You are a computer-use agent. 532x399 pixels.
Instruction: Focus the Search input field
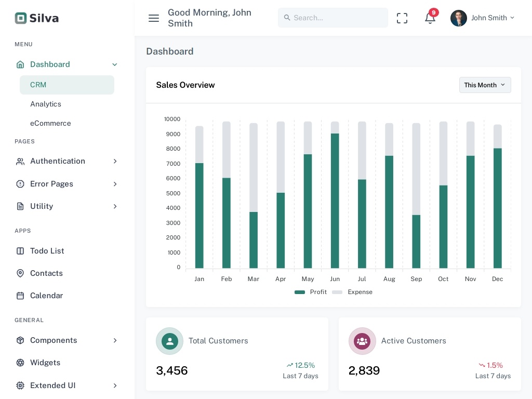point(338,18)
